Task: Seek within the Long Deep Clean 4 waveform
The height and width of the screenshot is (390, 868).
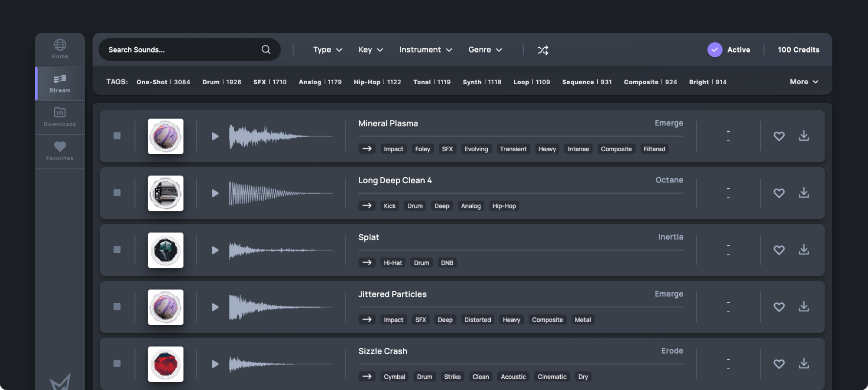Action: 280,193
